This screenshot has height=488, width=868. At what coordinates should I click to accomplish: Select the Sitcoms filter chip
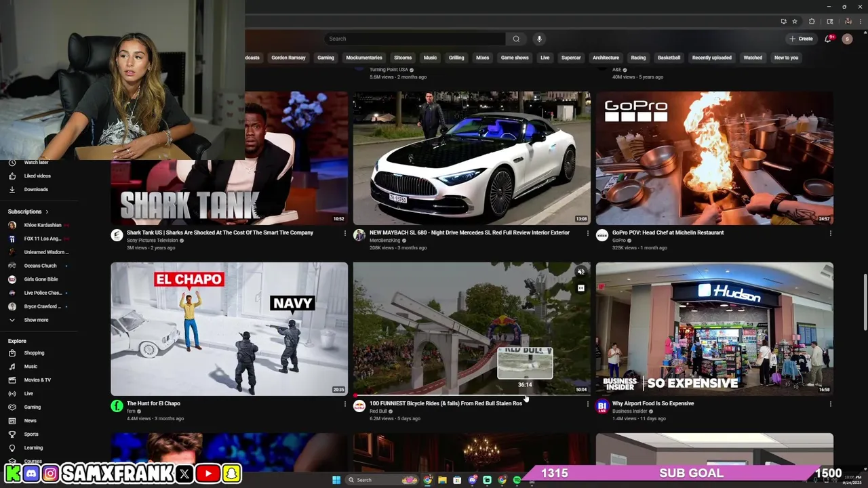click(403, 58)
